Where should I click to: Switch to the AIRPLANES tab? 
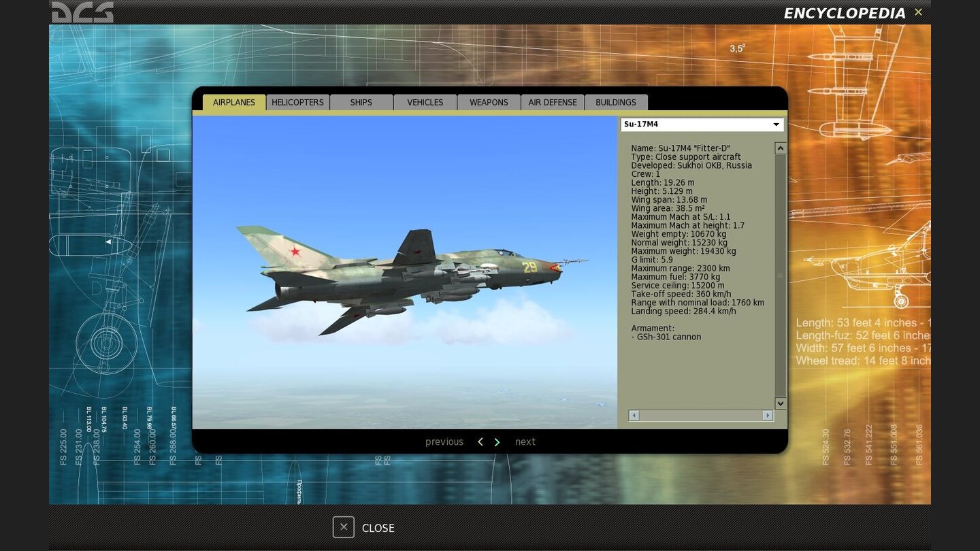pos(234,102)
